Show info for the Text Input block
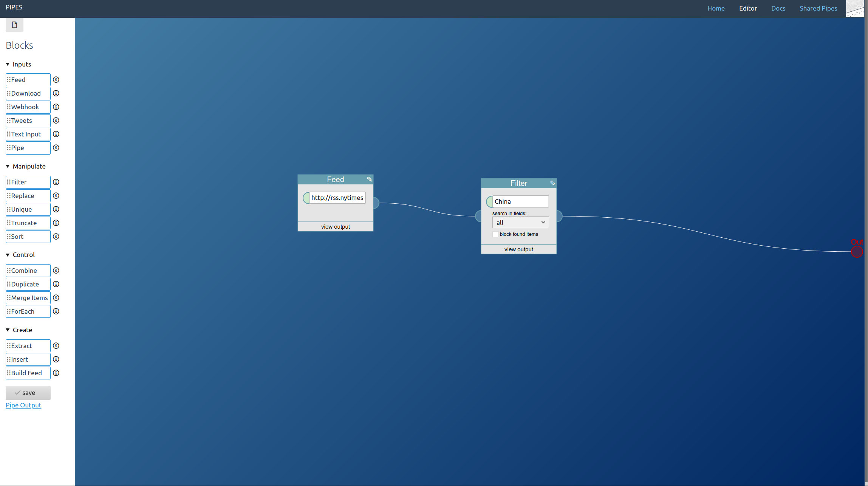Viewport: 868px width, 486px height. (56, 134)
